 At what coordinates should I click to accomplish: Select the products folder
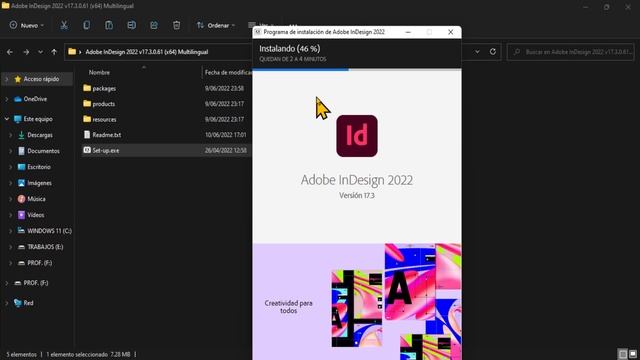tap(104, 104)
